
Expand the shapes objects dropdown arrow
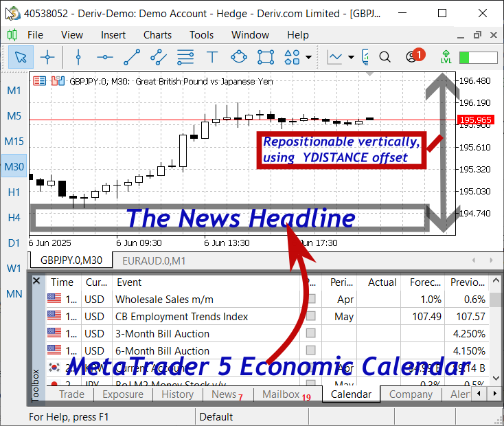[308, 58]
